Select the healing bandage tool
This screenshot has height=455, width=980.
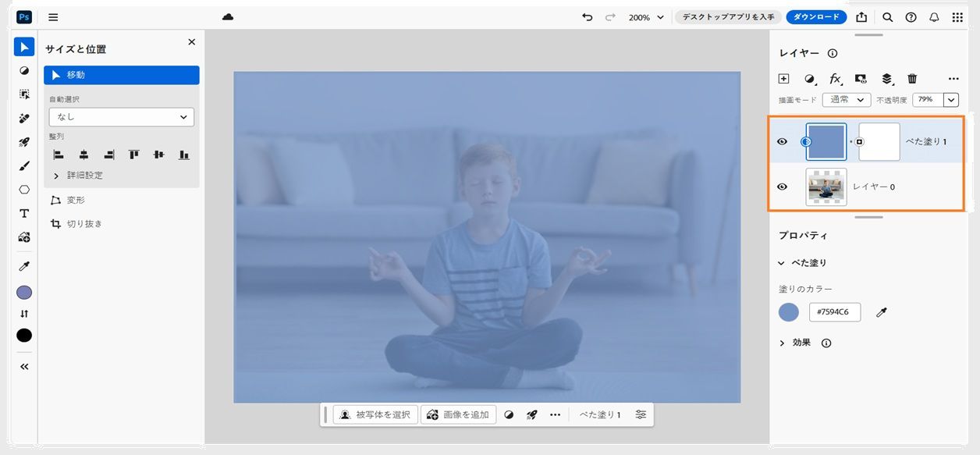24,119
